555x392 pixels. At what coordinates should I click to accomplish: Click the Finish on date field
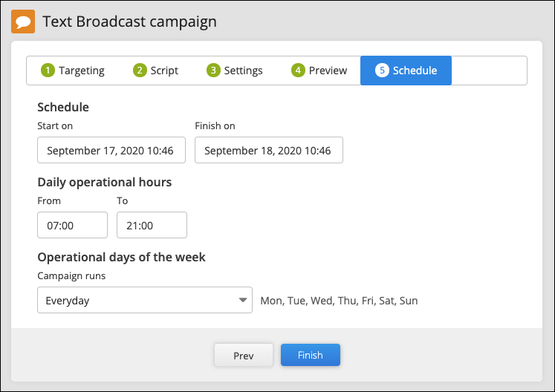(x=269, y=150)
